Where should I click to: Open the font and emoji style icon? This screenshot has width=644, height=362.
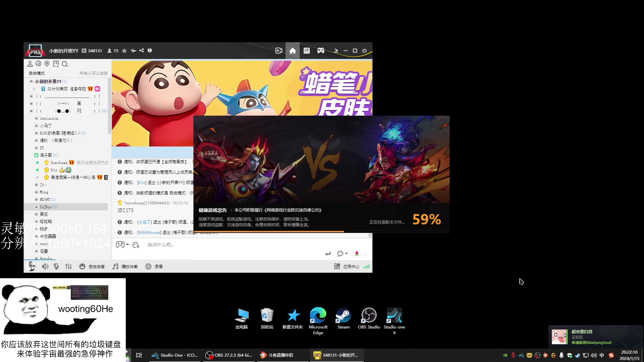tap(136, 245)
